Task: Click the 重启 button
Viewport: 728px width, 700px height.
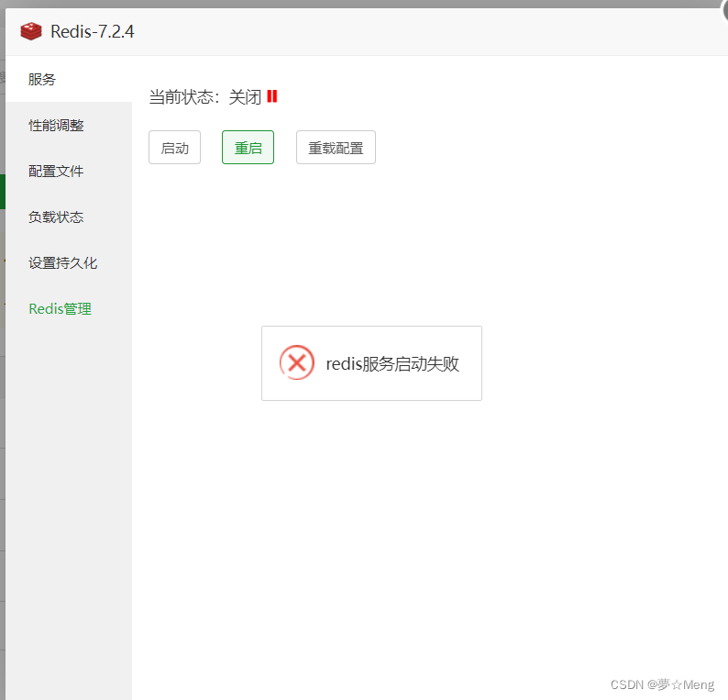Action: [248, 148]
